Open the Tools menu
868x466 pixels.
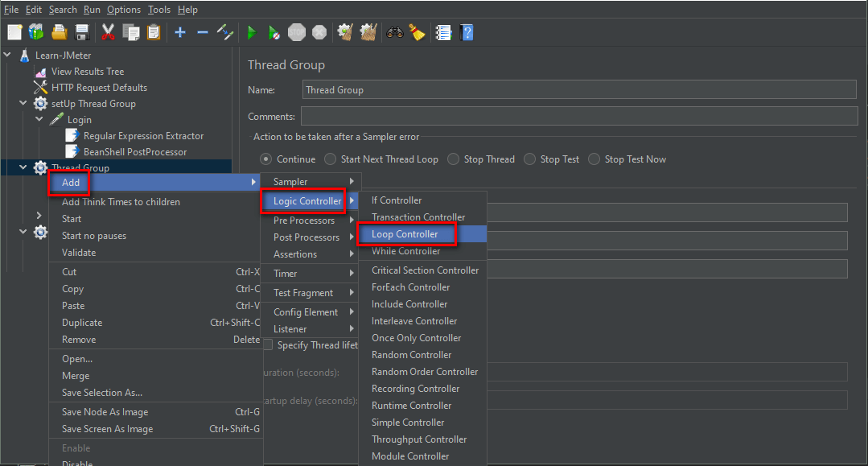(x=158, y=10)
